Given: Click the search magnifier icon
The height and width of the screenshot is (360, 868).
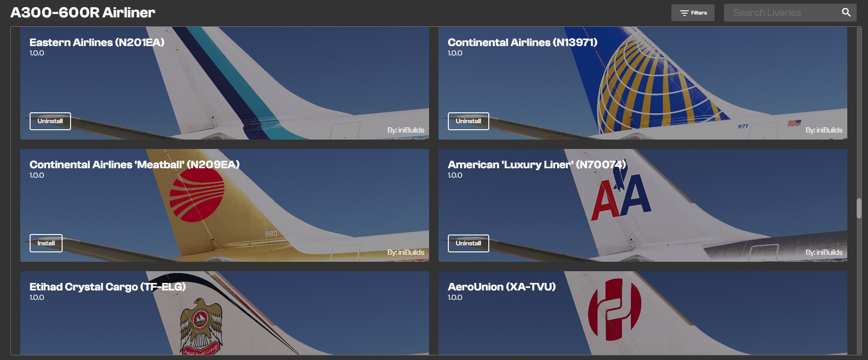Looking at the screenshot, I should tap(846, 13).
